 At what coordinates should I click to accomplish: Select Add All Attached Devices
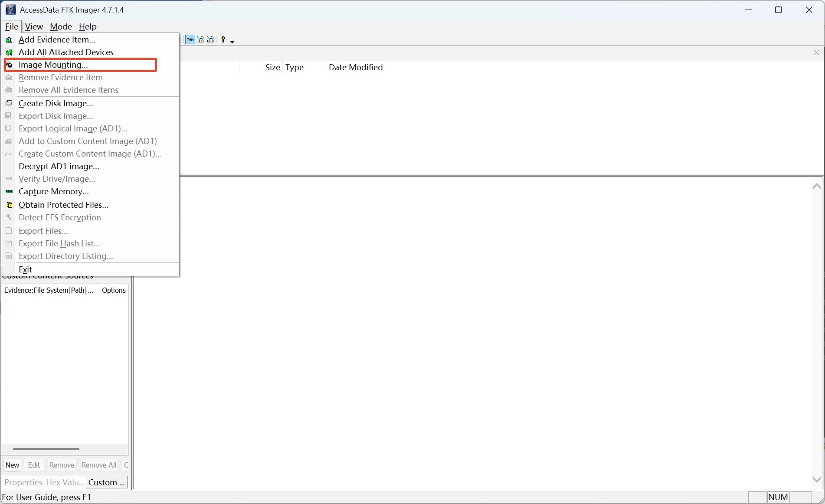pos(66,52)
